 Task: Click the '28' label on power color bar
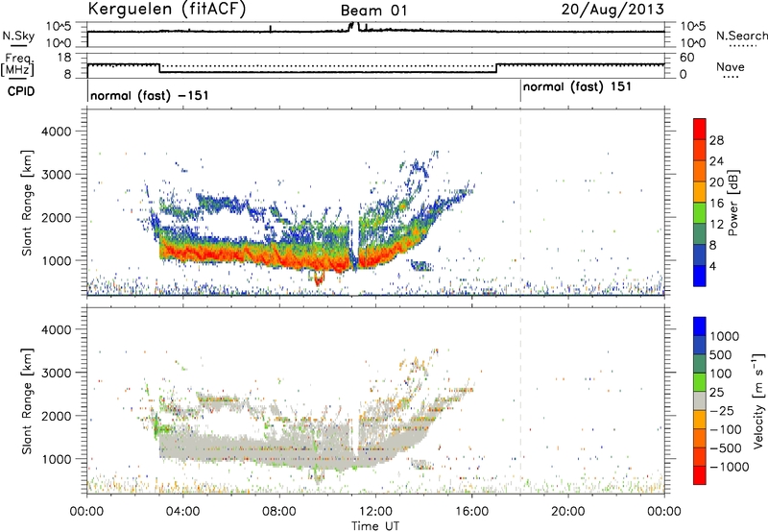(716, 140)
